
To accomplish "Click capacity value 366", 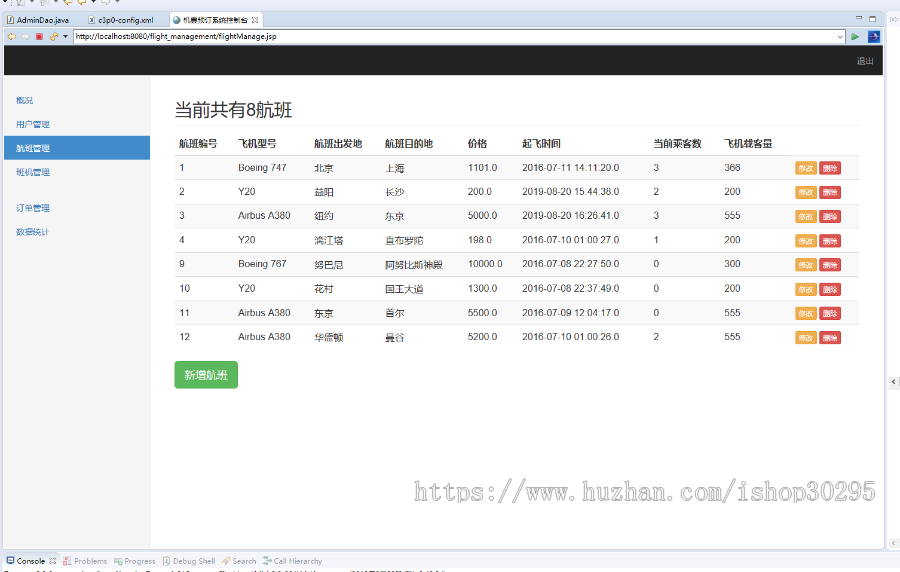I will pos(732,168).
